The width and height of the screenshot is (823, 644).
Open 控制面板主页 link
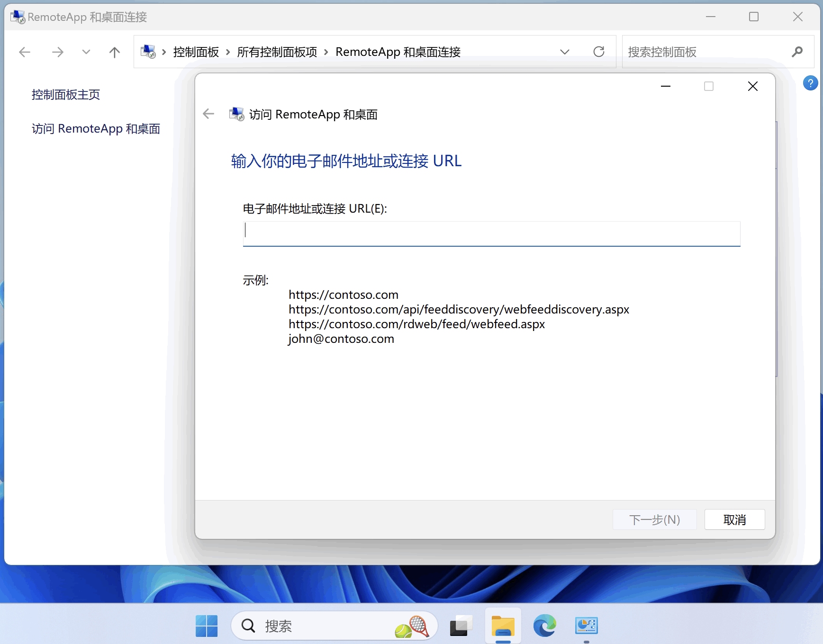(66, 95)
